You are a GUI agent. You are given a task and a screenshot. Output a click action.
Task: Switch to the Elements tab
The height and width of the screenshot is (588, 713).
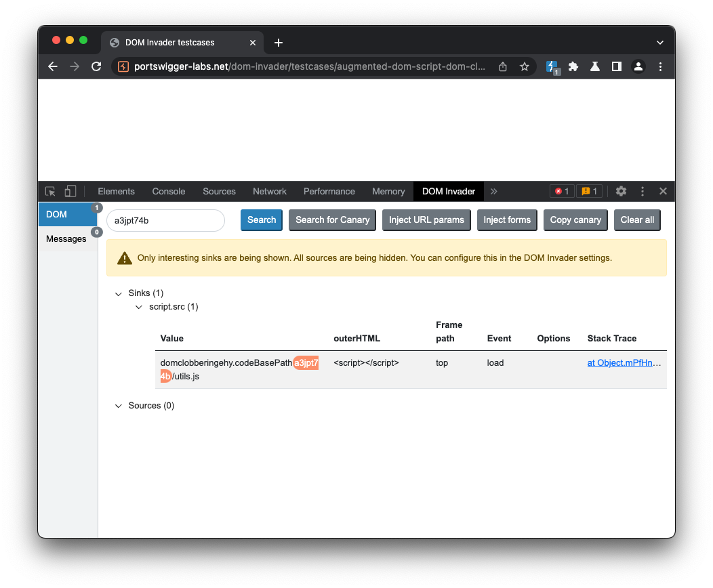pos(116,191)
